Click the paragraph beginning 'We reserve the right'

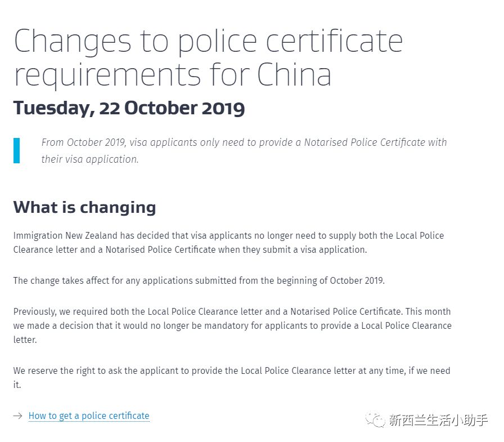(231, 377)
